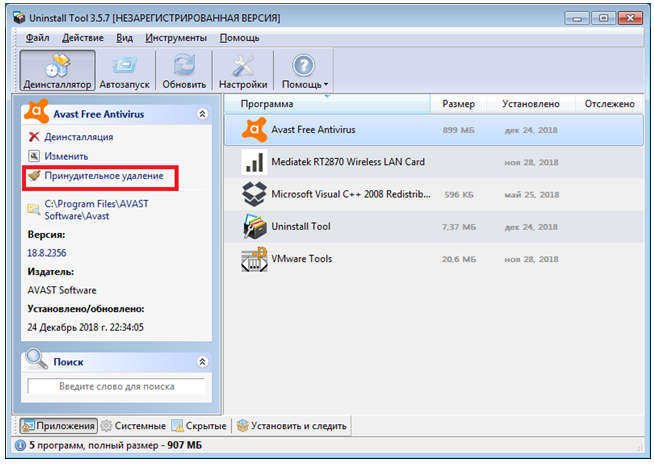Switch to the Приложения tab
Screen dimensions: 654x464
(59, 426)
